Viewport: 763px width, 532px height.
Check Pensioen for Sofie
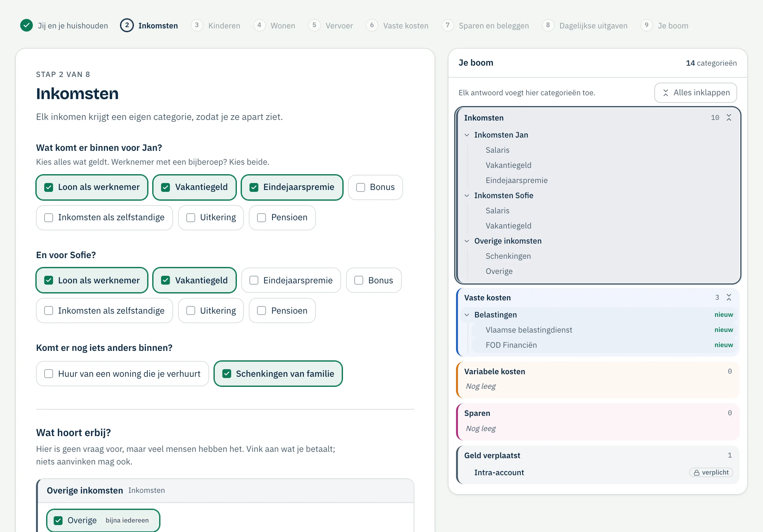click(x=282, y=310)
